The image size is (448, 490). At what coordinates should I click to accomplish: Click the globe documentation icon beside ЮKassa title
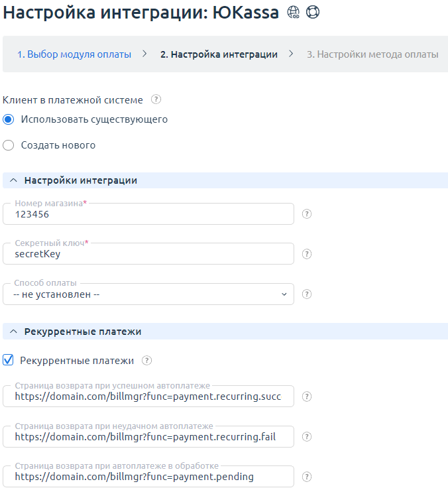(294, 13)
